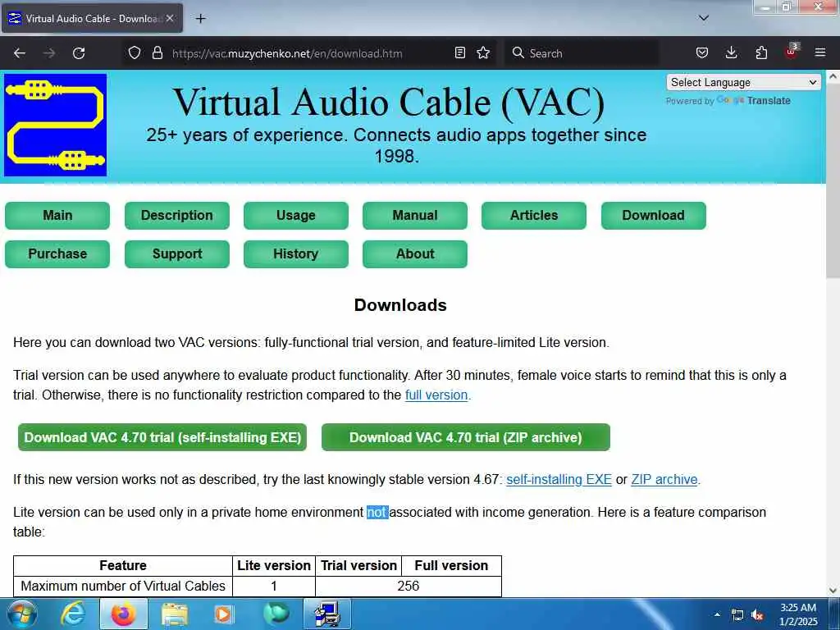This screenshot has height=630, width=840.
Task: Click the page scrollbar down arrow
Action: (x=833, y=591)
